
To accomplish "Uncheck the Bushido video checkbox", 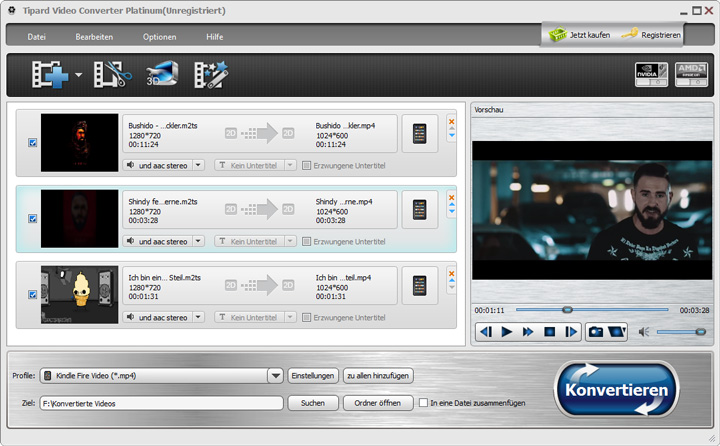I will (x=32, y=142).
